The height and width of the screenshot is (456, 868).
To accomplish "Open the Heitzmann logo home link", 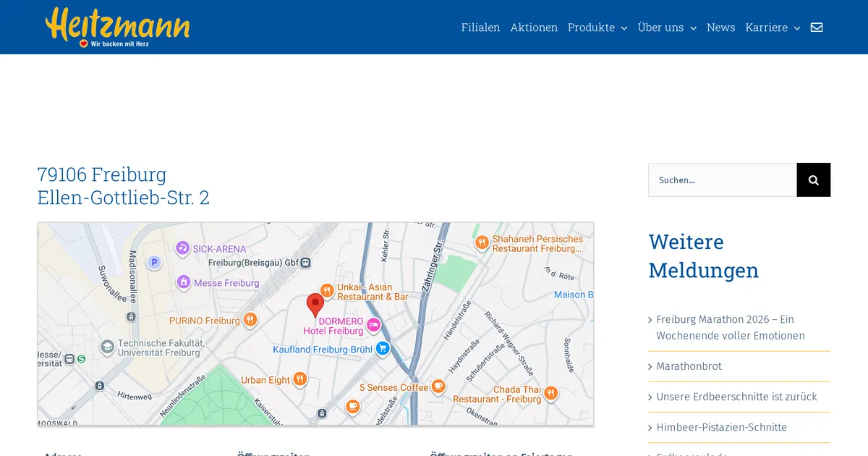I will click(x=117, y=27).
